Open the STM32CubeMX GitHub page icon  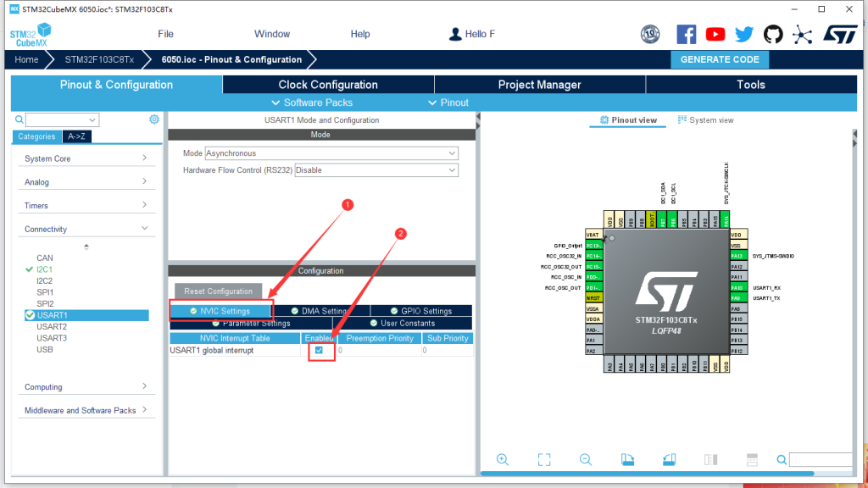[772, 34]
